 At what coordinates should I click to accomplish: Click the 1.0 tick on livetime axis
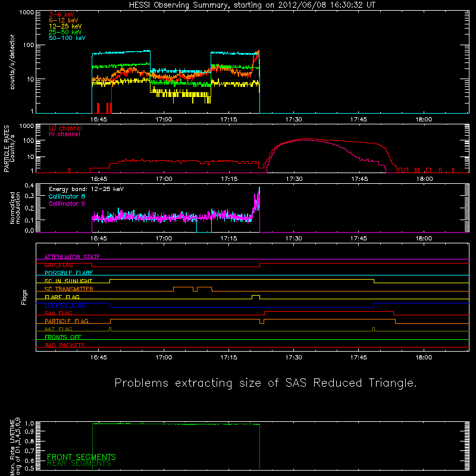(29, 423)
